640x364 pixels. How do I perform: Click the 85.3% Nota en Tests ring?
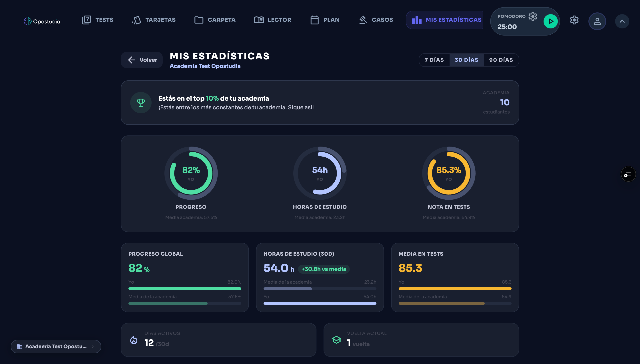449,173
